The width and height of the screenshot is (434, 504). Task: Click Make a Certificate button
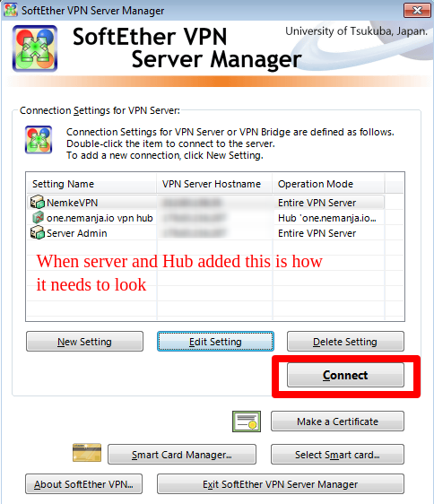[337, 421]
